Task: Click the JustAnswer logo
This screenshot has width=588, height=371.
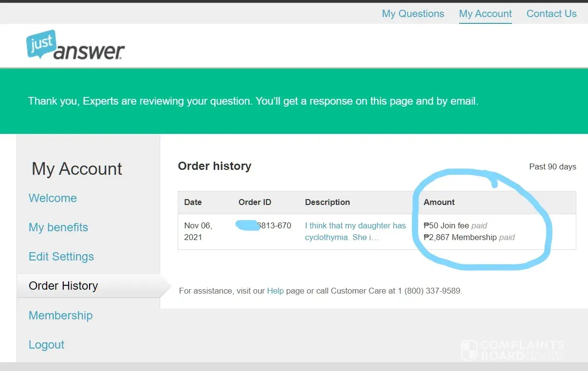Action: pos(75,45)
